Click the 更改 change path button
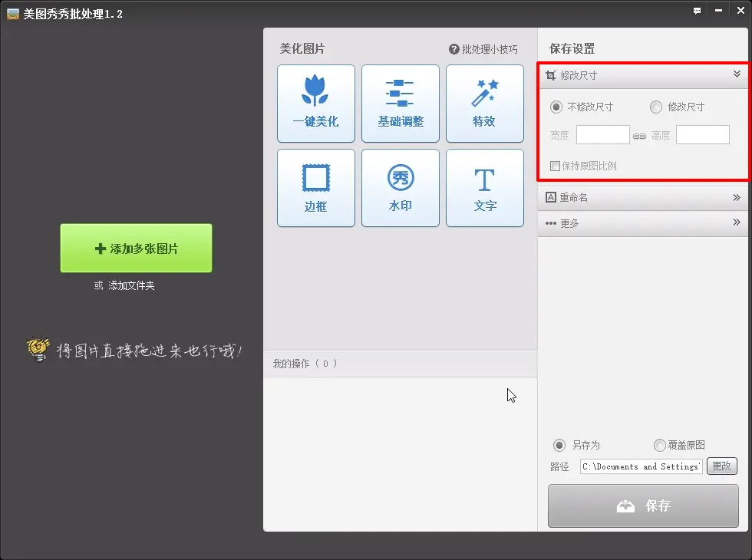 click(x=722, y=466)
